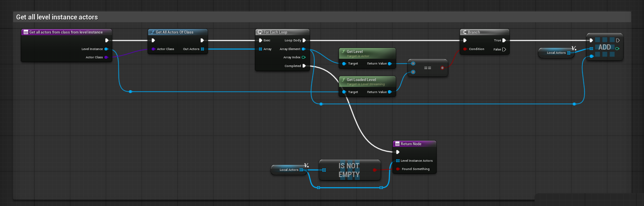Screen dimensions: 644x206
Task: Click the red boolean output pin of == node
Action: point(443,68)
